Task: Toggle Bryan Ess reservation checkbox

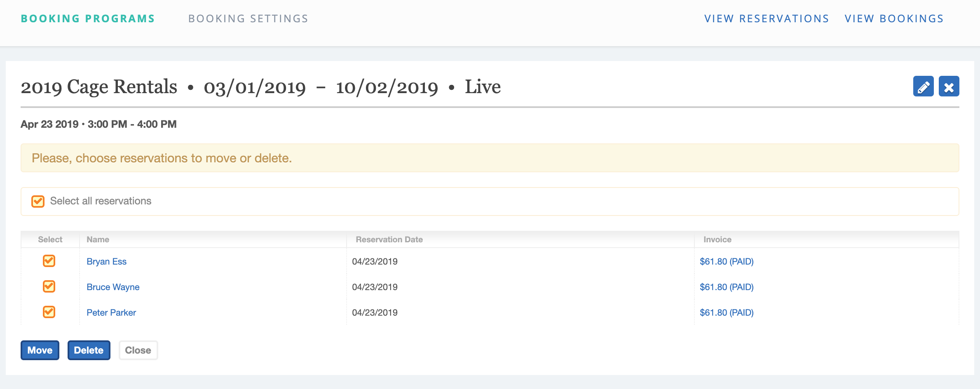Action: [49, 261]
